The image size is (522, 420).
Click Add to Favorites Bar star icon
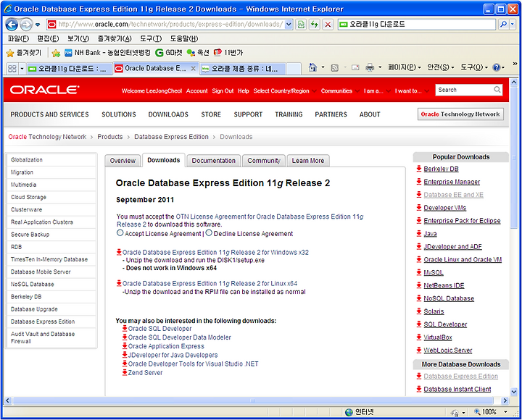(x=56, y=53)
